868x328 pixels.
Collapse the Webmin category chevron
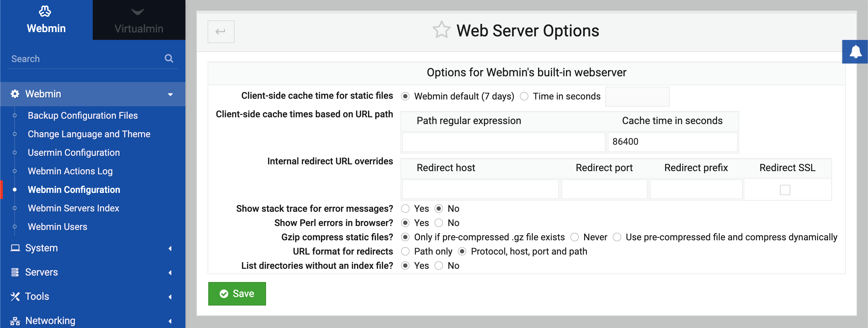(x=171, y=94)
